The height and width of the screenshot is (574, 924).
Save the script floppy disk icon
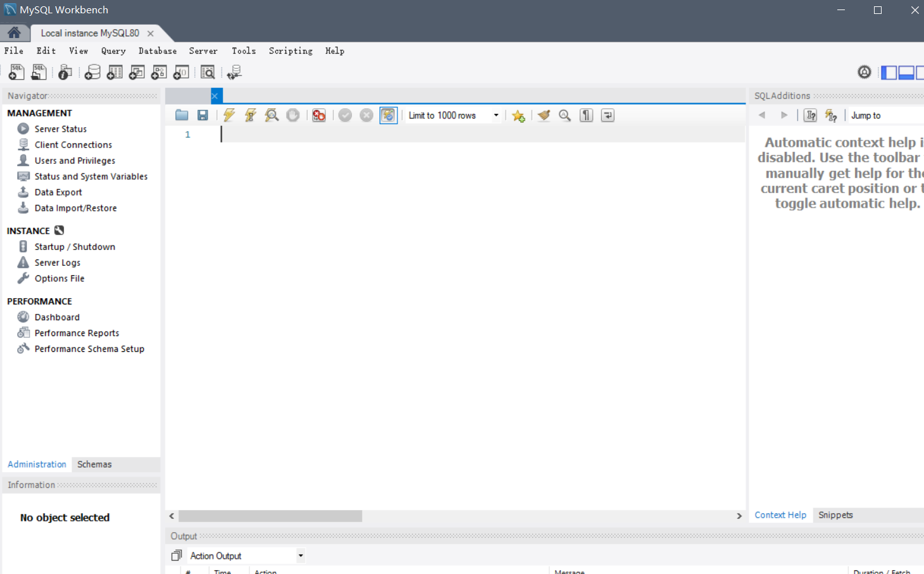(203, 115)
